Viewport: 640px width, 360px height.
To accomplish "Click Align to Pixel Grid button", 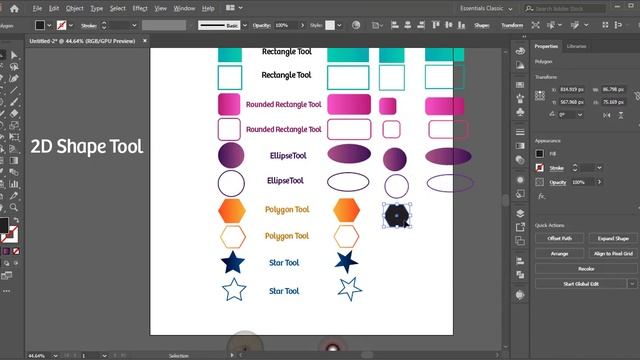I will (613, 253).
